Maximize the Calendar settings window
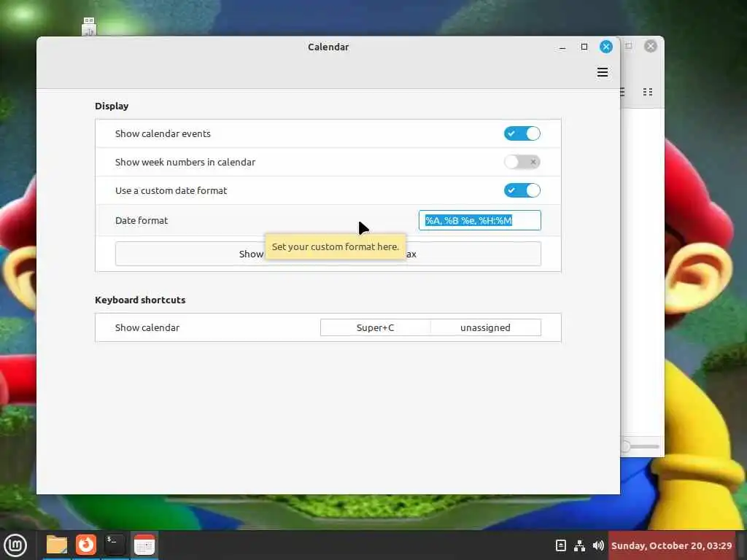747x560 pixels. tap(584, 47)
